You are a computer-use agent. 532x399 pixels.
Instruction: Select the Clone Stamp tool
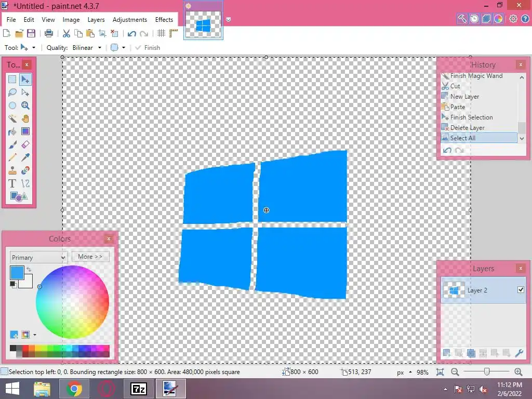[12, 170]
